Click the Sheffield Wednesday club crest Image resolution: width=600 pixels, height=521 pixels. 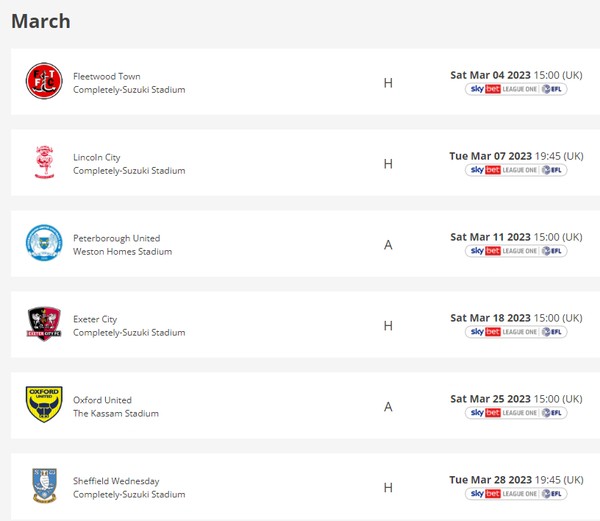(x=44, y=487)
